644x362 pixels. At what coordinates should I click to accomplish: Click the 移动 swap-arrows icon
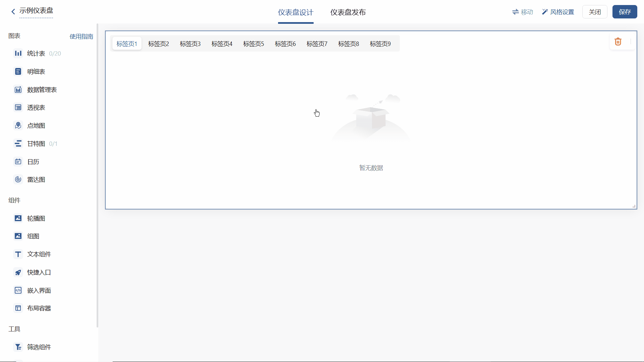[x=516, y=12]
